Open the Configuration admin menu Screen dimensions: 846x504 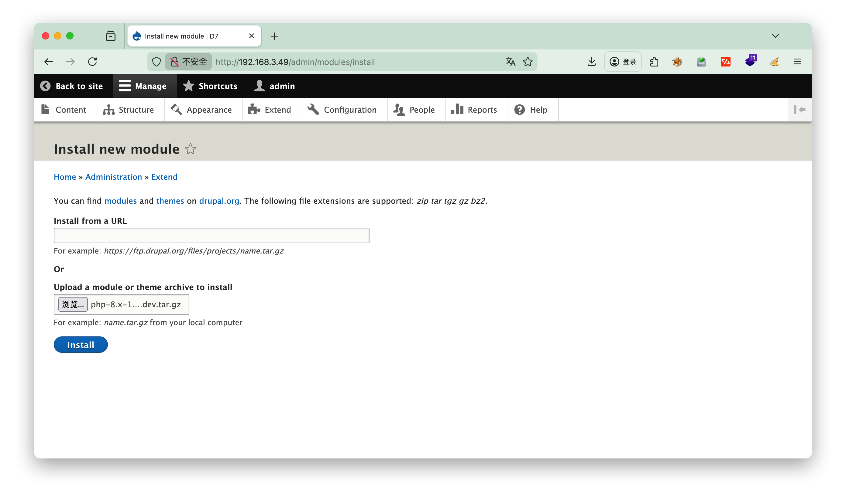(x=342, y=110)
